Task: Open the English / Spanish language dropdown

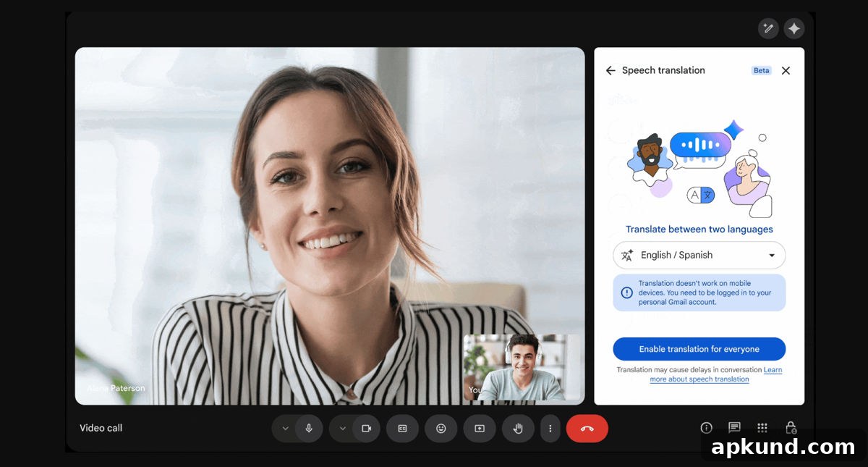Action: point(699,255)
